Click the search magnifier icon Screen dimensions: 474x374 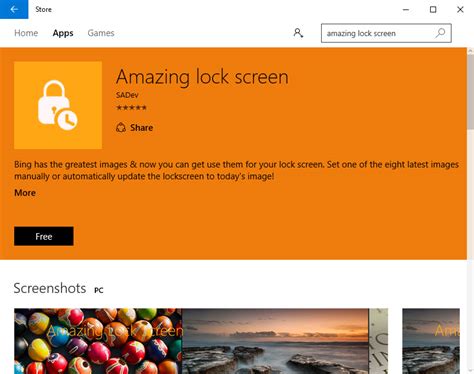(x=440, y=33)
